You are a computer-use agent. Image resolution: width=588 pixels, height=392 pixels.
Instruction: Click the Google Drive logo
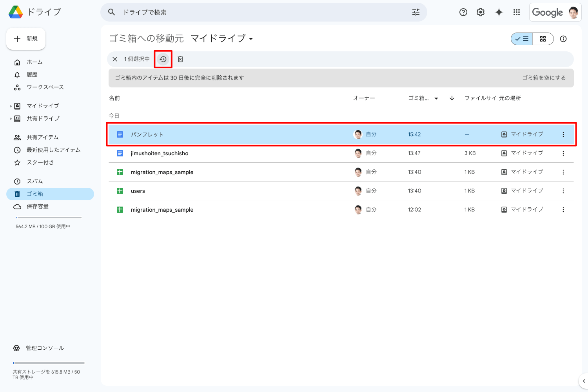[16, 12]
